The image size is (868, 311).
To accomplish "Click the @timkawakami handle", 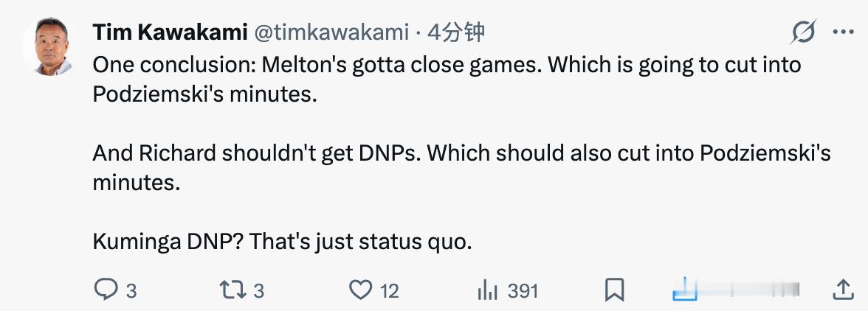I will 331,32.
